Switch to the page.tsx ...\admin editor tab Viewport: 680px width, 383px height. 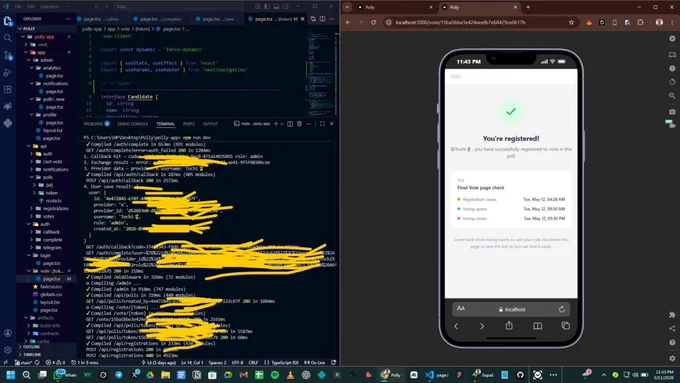(x=101, y=19)
